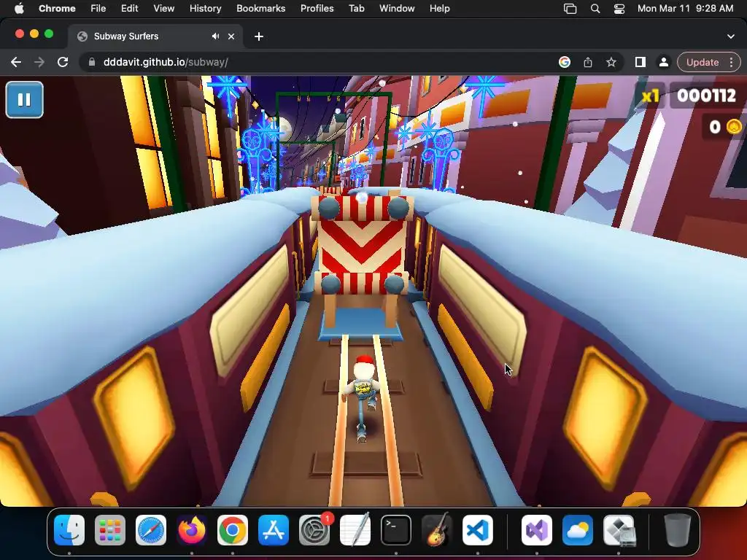Open the Trash
Image resolution: width=747 pixels, height=560 pixels.
[x=677, y=530]
